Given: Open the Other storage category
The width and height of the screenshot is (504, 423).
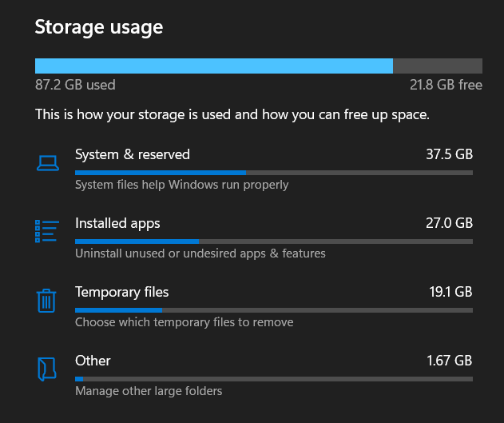Looking at the screenshot, I should pos(93,361).
